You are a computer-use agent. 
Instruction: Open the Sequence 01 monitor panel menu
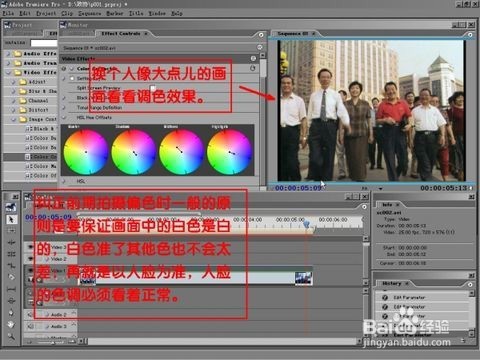pyautogui.click(x=470, y=35)
